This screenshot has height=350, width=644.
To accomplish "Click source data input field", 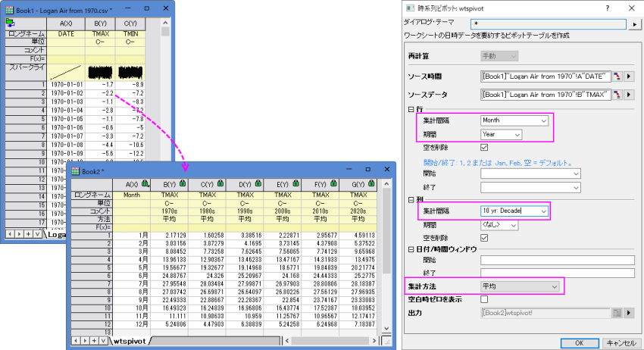I will (x=546, y=95).
